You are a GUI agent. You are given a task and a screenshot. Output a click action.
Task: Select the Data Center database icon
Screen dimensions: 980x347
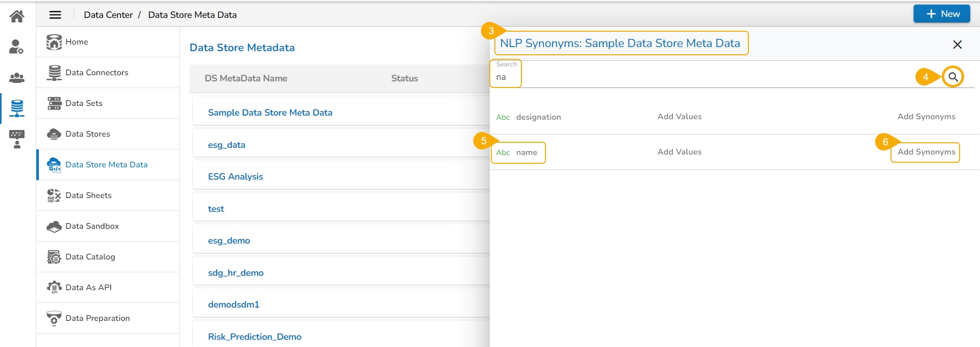[x=17, y=108]
